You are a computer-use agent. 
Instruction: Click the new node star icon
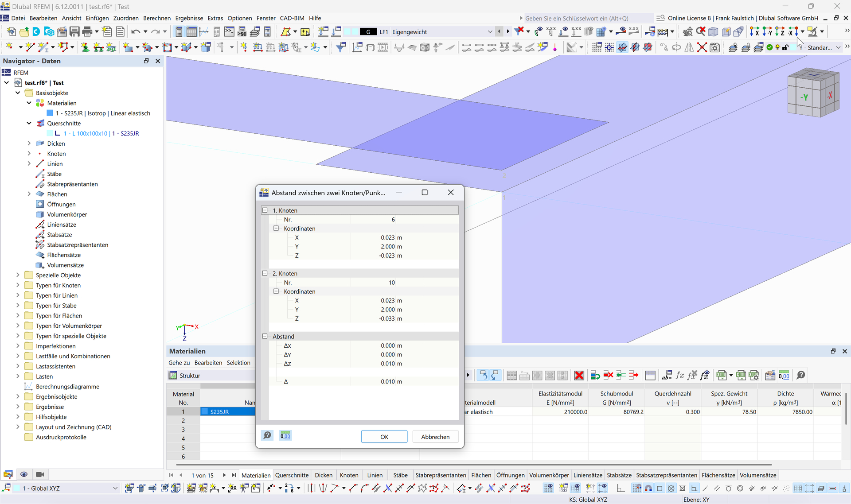click(x=9, y=47)
